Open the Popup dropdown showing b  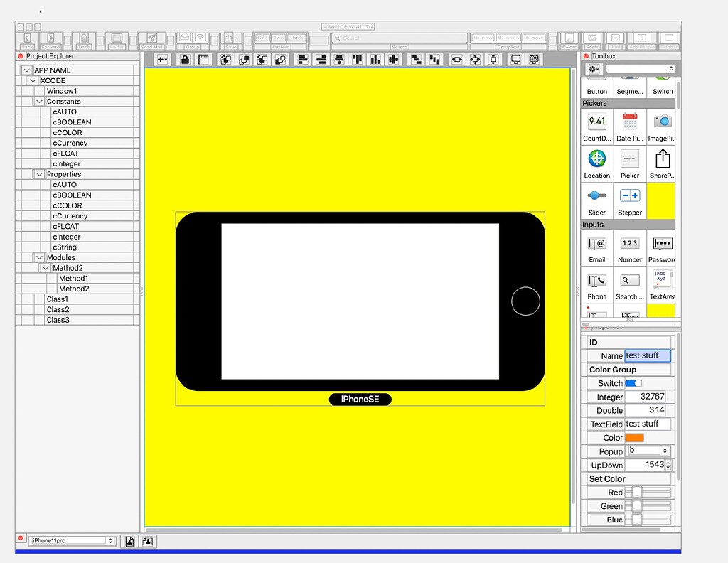pyautogui.click(x=649, y=451)
